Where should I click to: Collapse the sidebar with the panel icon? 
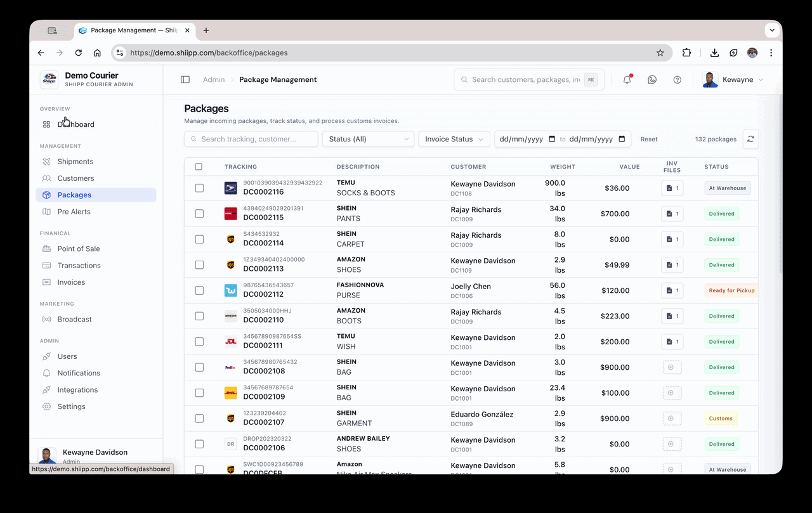click(x=185, y=79)
